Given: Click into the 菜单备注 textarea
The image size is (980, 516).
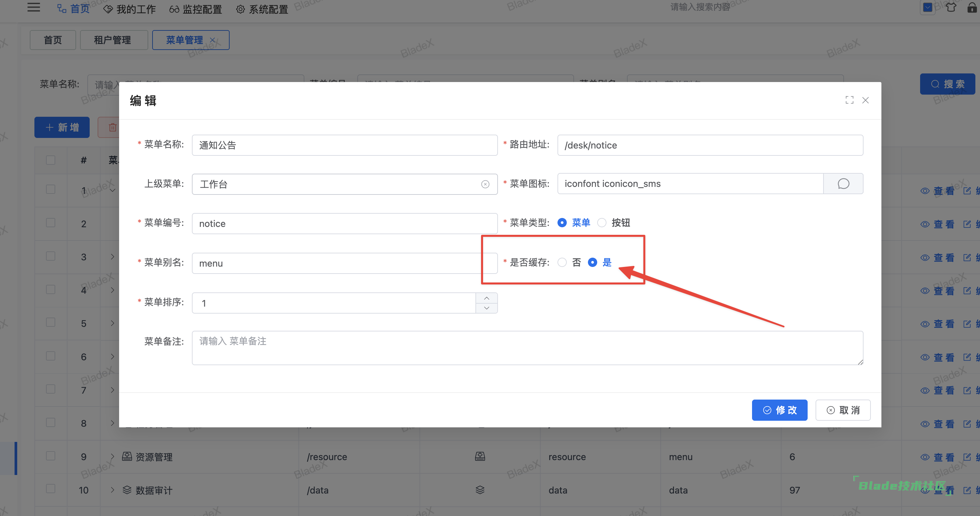Looking at the screenshot, I should [x=527, y=348].
